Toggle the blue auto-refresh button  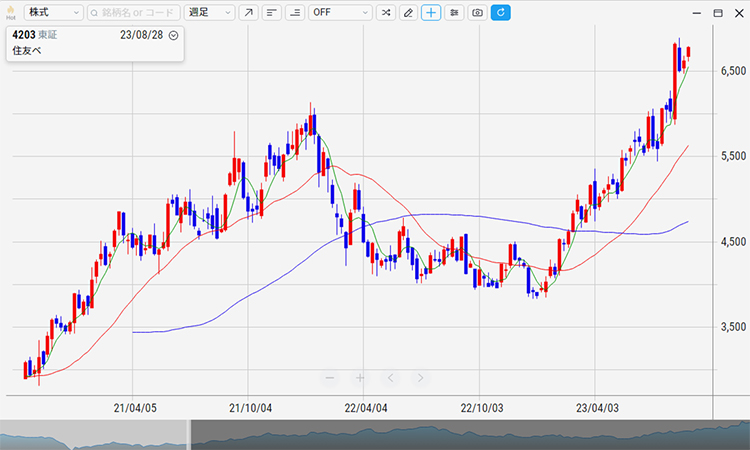pyautogui.click(x=501, y=13)
